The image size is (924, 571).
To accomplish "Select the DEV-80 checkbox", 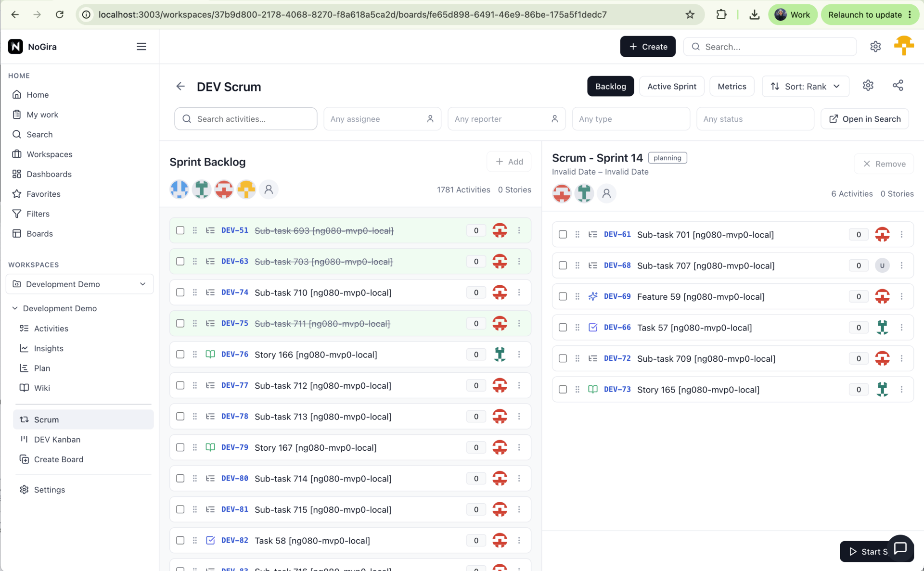I will click(x=180, y=478).
